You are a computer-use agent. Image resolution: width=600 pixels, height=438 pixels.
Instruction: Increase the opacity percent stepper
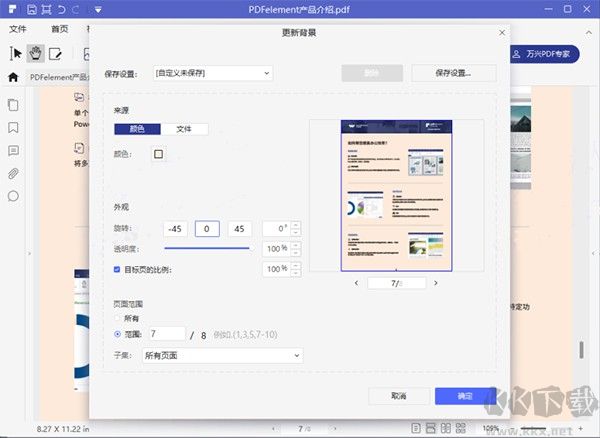(295, 245)
